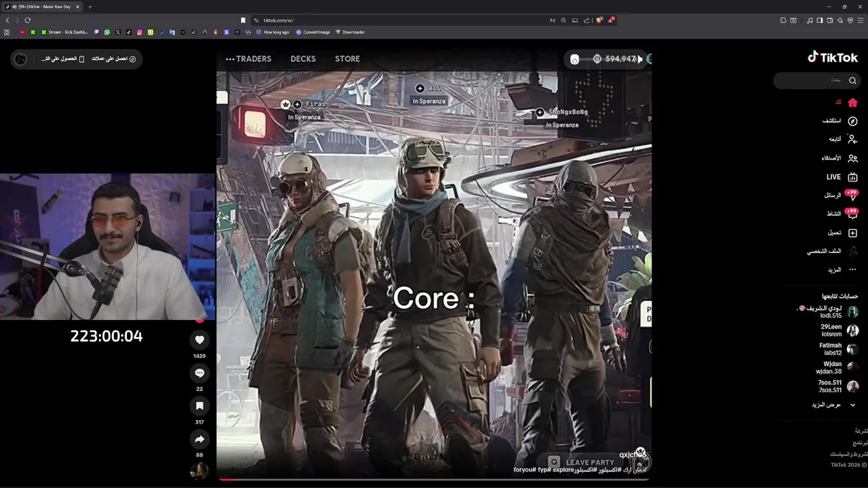Viewport: 868px width, 488px height.
Task: Share the video with the arrow icon
Action: [199, 439]
